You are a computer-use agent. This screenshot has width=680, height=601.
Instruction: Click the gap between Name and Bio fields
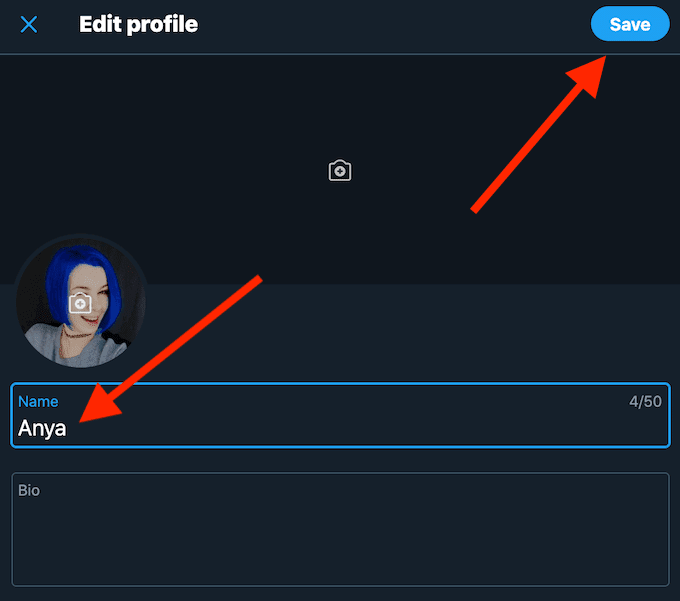pyautogui.click(x=340, y=460)
